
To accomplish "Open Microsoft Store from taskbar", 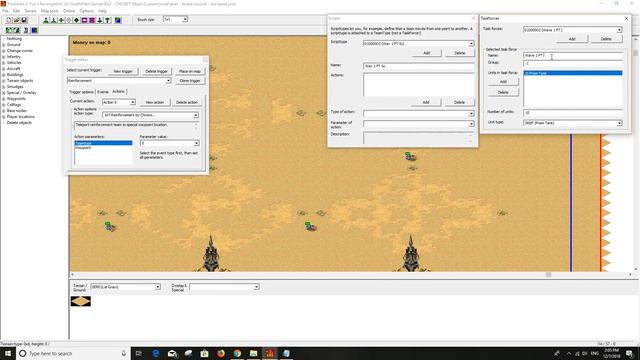I will pos(204,353).
